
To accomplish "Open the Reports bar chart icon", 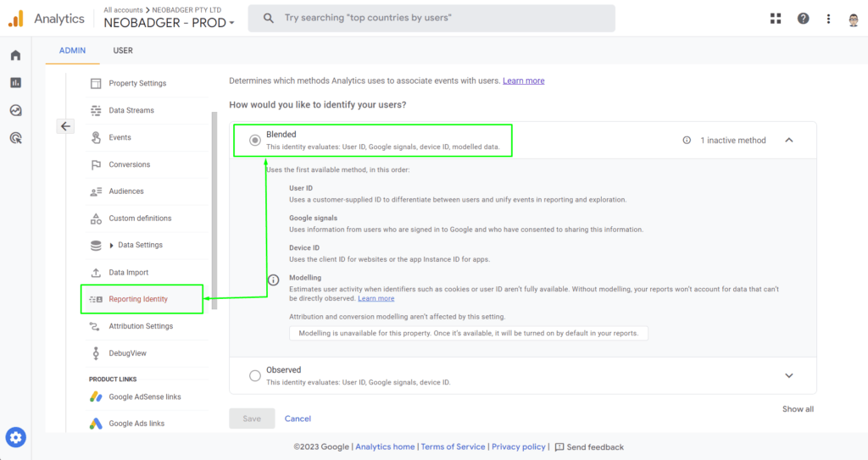I will tap(15, 83).
